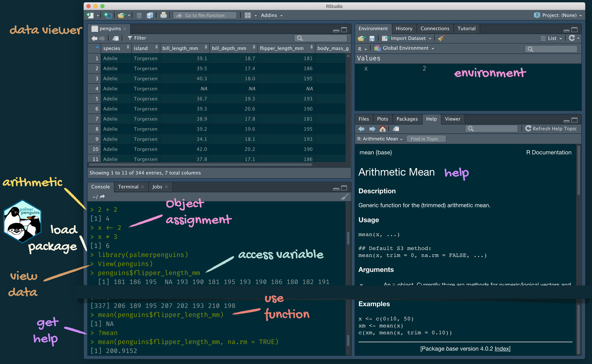Open the Addins dropdown menu
The width and height of the screenshot is (592, 364).
coord(271,15)
